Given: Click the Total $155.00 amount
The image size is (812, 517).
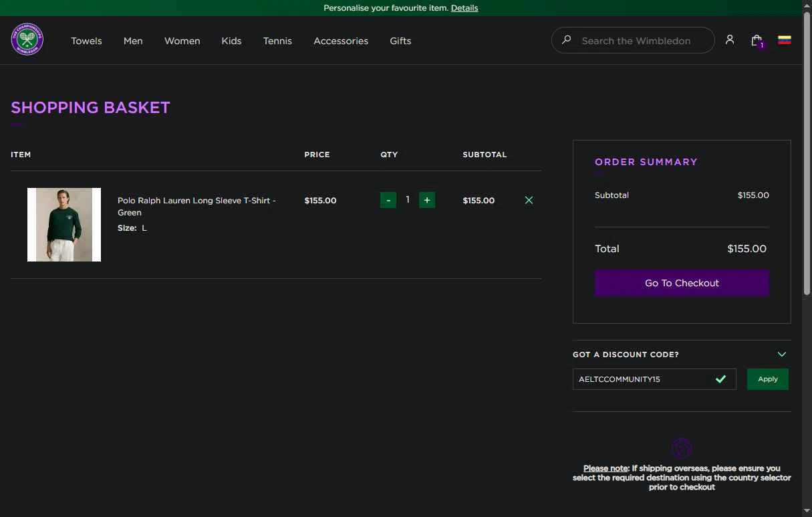Looking at the screenshot, I should click(x=747, y=249).
